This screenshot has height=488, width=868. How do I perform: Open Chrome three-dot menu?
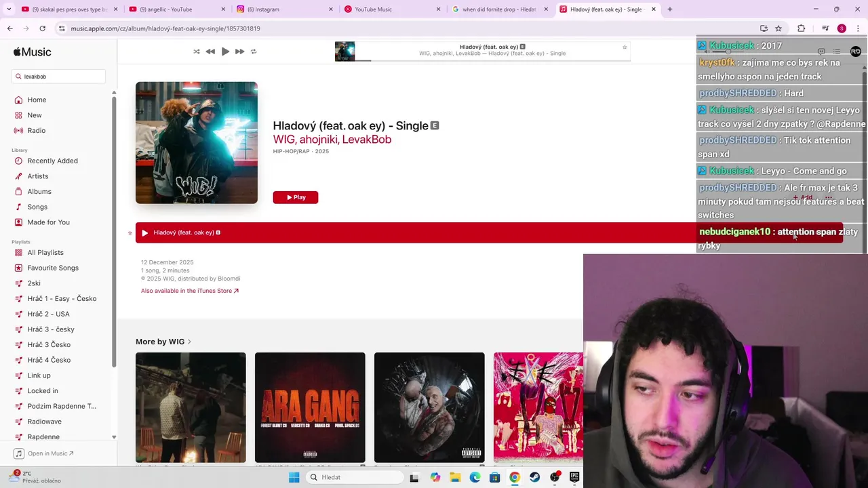click(x=859, y=28)
